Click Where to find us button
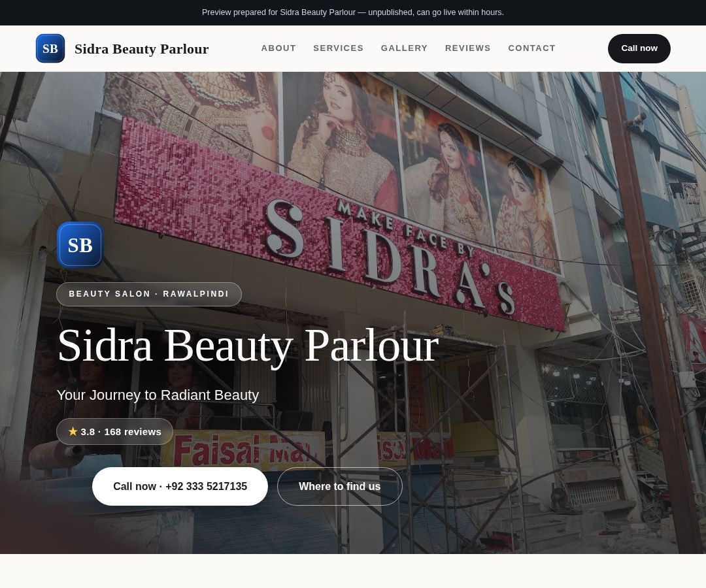This screenshot has height=588, width=706. 339,486
